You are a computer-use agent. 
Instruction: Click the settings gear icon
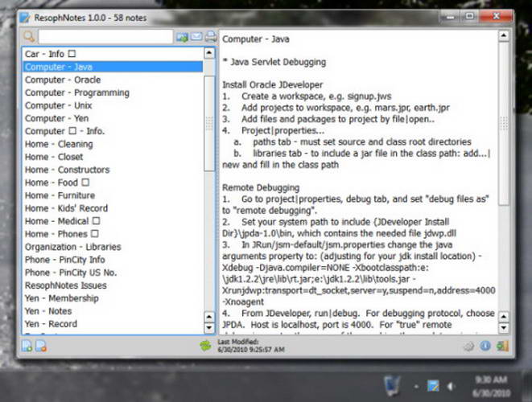click(468, 346)
